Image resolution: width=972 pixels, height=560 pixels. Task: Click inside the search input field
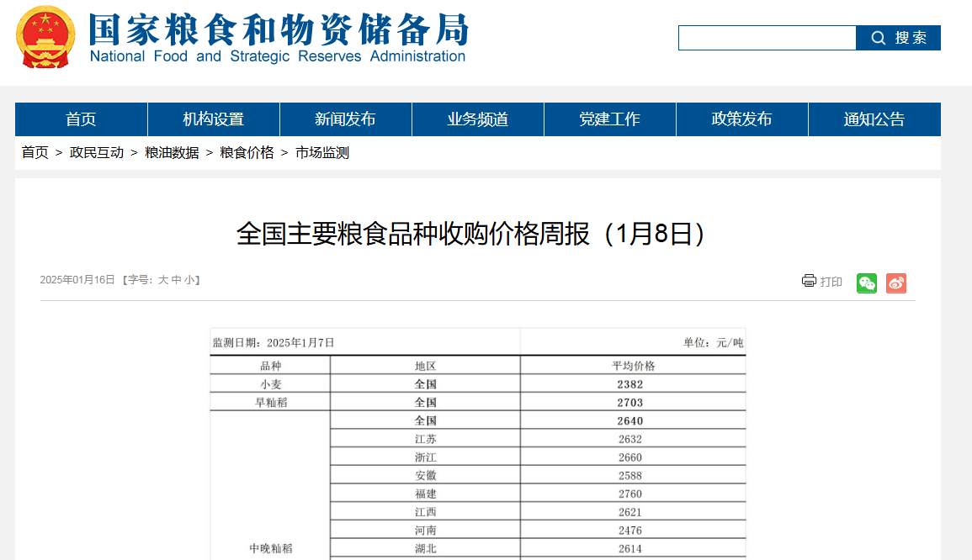(x=766, y=38)
